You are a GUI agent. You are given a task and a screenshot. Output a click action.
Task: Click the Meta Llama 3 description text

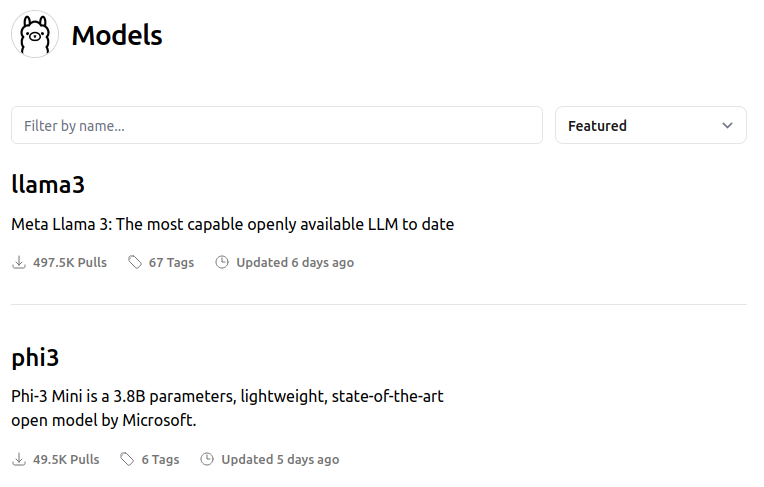[x=232, y=225]
